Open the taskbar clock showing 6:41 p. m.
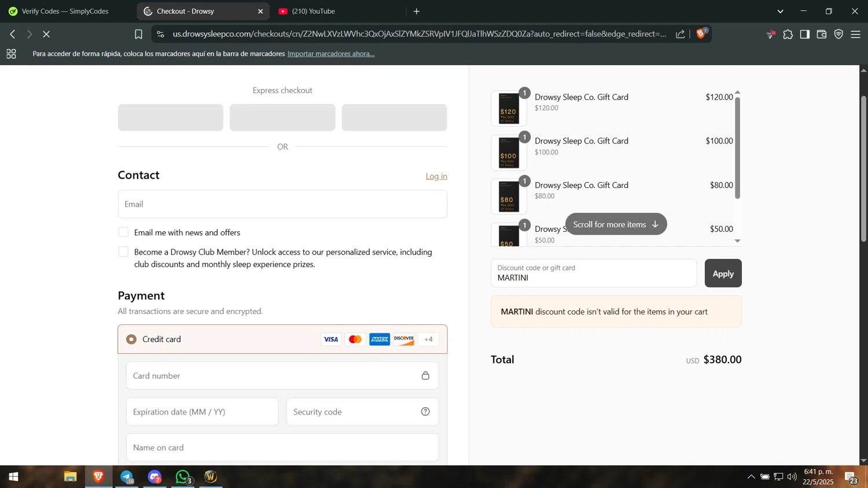868x488 pixels. coord(818,477)
